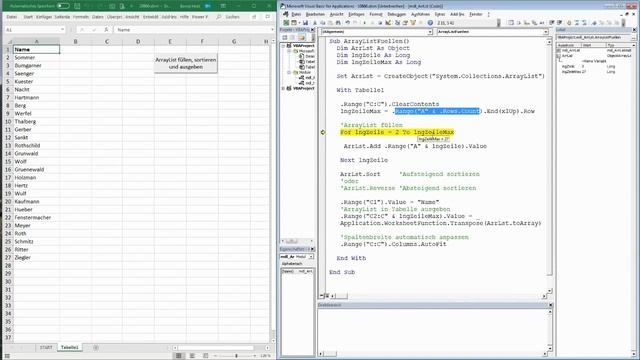Select the Tabelle1 sheet tab
The height and width of the screenshot is (360, 640).
[69, 347]
